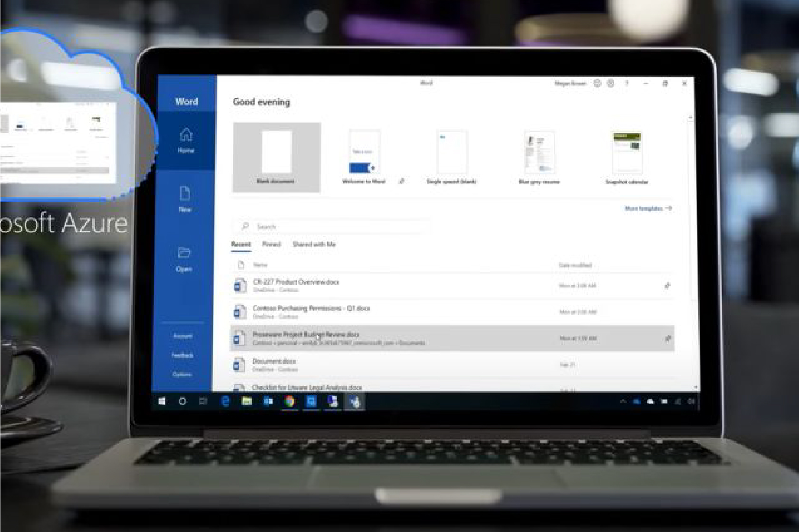The image size is (799, 532).
Task: Choose the Snapshot calendar template
Action: point(627,157)
